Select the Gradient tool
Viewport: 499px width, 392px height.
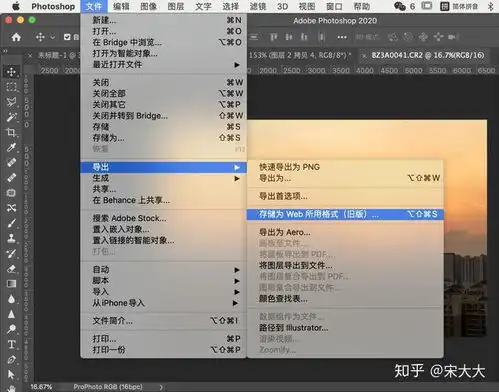(11, 284)
